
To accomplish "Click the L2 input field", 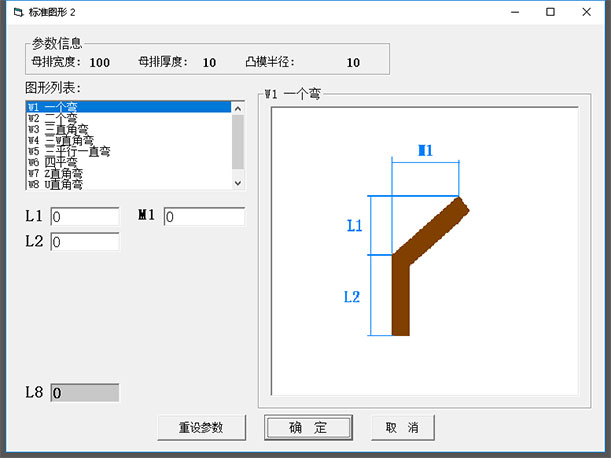I will click(x=84, y=242).
